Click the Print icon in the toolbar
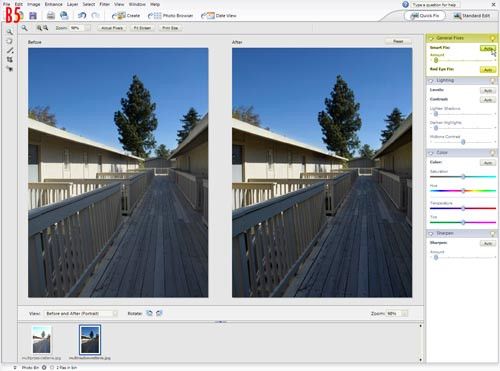The width and height of the screenshot is (500, 371). click(x=51, y=15)
